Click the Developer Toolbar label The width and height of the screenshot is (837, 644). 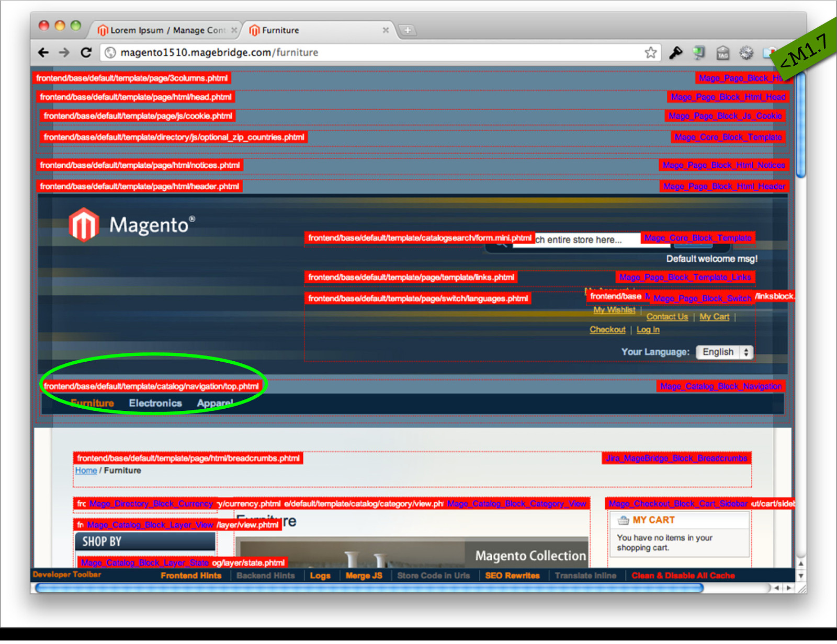pyautogui.click(x=67, y=574)
